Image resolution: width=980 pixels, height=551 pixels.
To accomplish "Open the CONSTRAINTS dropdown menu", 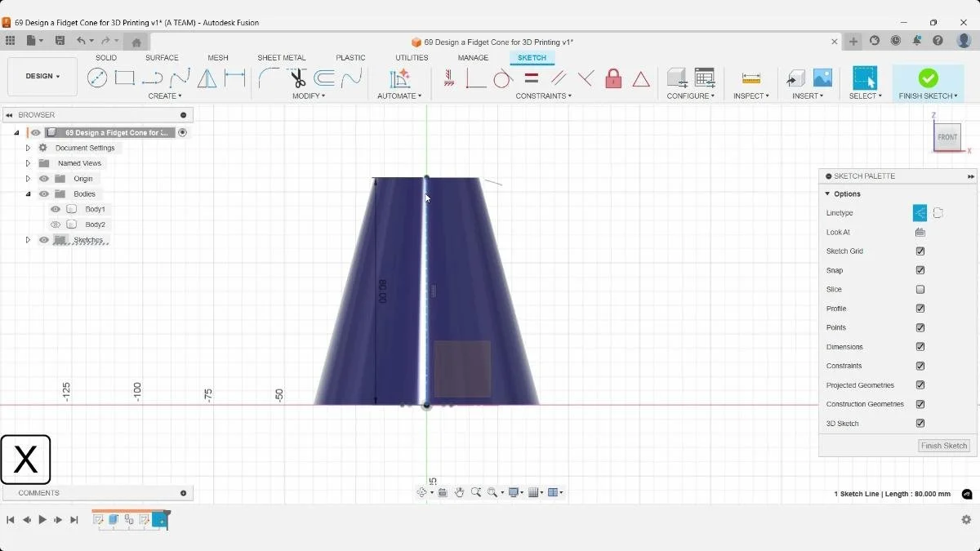I will [x=543, y=96].
